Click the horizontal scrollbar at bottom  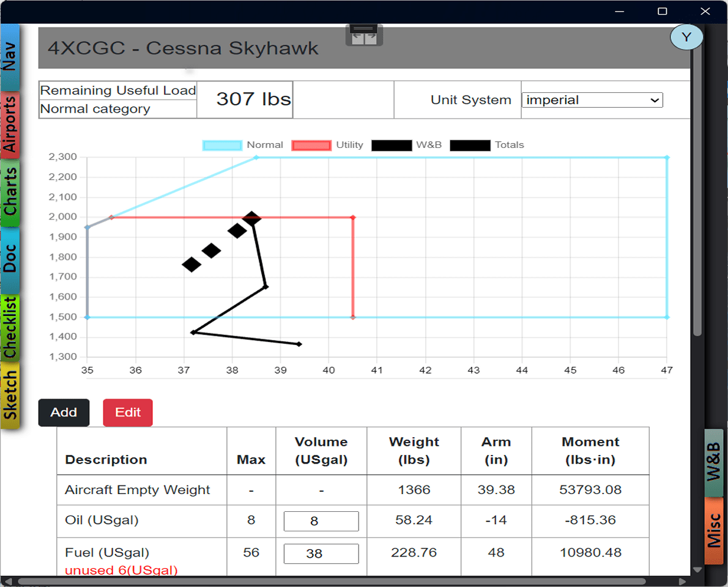pos(332,581)
